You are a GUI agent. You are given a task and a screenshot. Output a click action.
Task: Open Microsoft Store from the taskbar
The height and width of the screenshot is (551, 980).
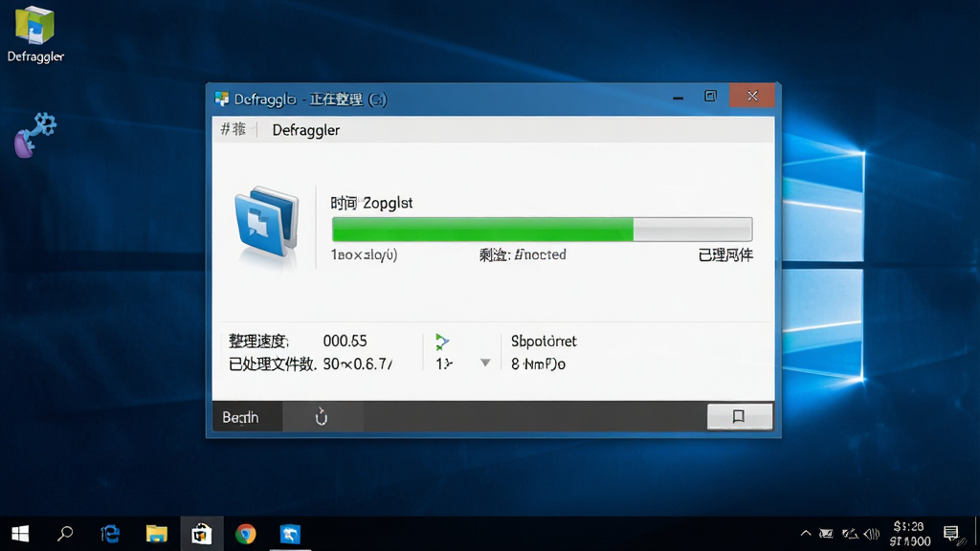pyautogui.click(x=201, y=534)
